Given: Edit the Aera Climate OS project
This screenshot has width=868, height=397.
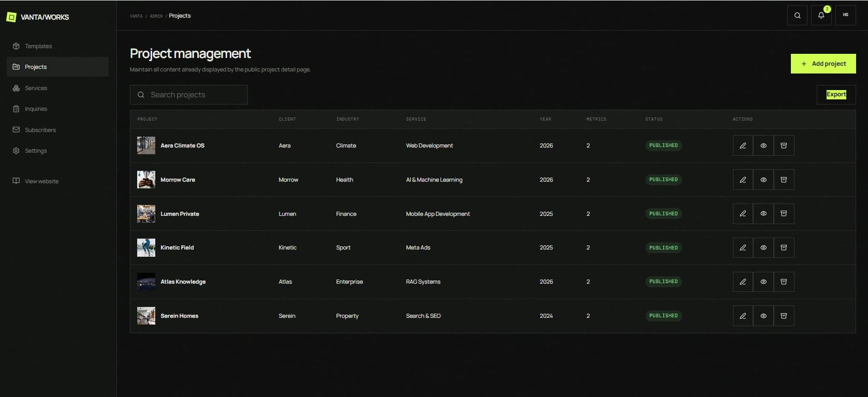Looking at the screenshot, I should [743, 145].
